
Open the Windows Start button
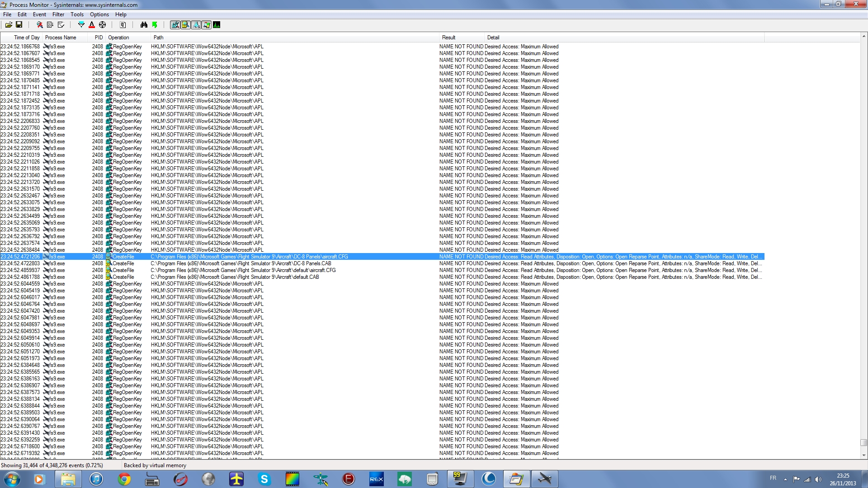[x=12, y=479]
